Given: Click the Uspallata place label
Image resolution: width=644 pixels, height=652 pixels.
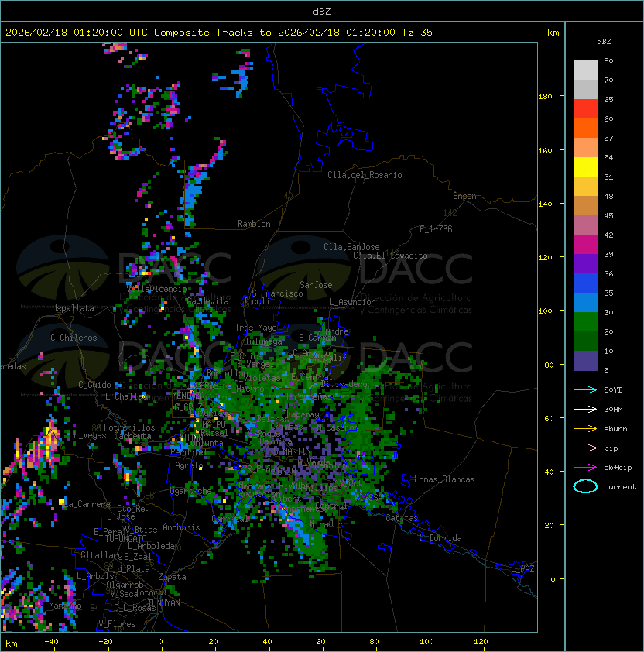Looking at the screenshot, I should click(x=73, y=308).
